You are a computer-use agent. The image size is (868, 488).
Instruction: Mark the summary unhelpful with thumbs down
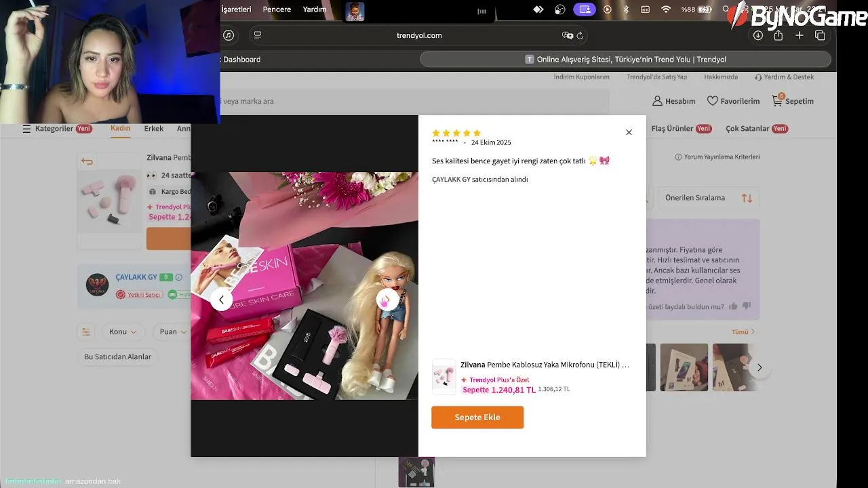(x=747, y=306)
